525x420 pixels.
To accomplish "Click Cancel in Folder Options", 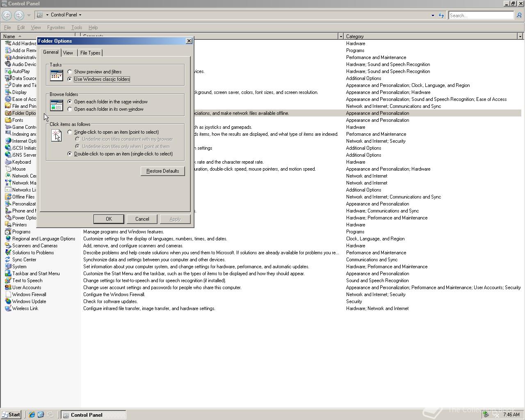I will [x=142, y=219].
